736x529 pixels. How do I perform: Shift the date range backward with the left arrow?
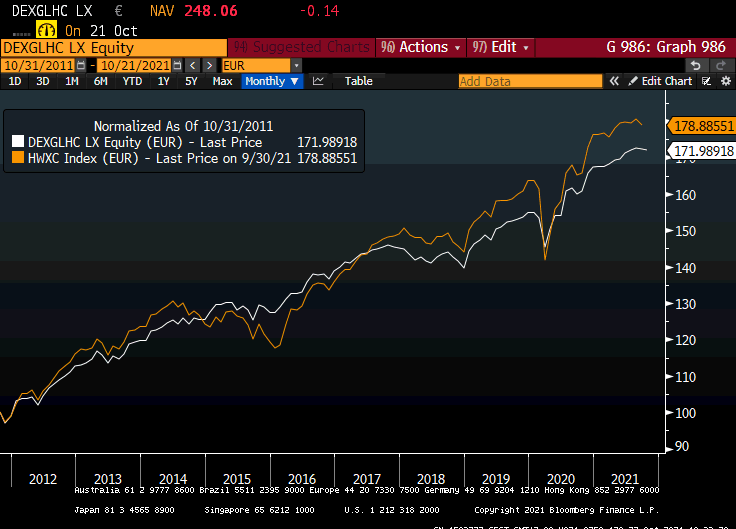(192, 66)
